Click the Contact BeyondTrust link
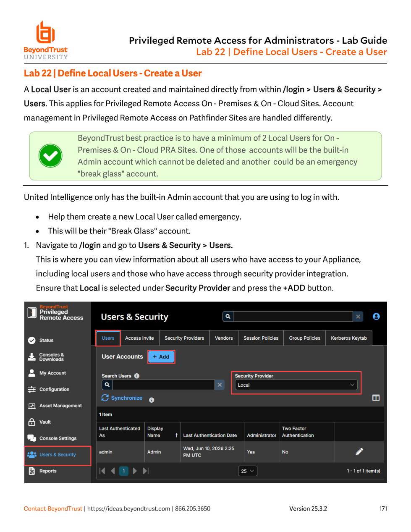 (x=53, y=508)
